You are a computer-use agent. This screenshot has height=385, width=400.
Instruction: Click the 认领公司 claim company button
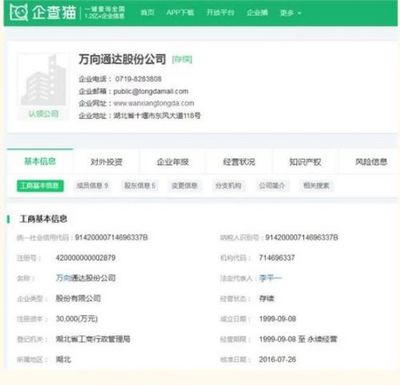43,114
